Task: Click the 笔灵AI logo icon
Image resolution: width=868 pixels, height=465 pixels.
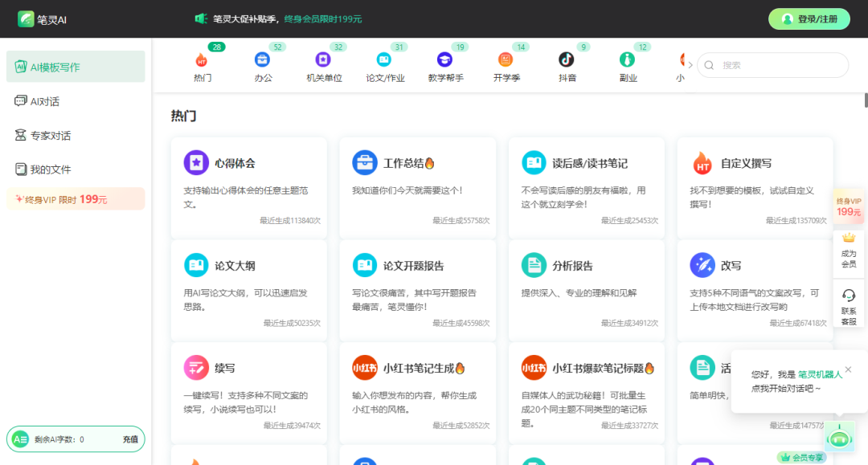Action: (26, 18)
